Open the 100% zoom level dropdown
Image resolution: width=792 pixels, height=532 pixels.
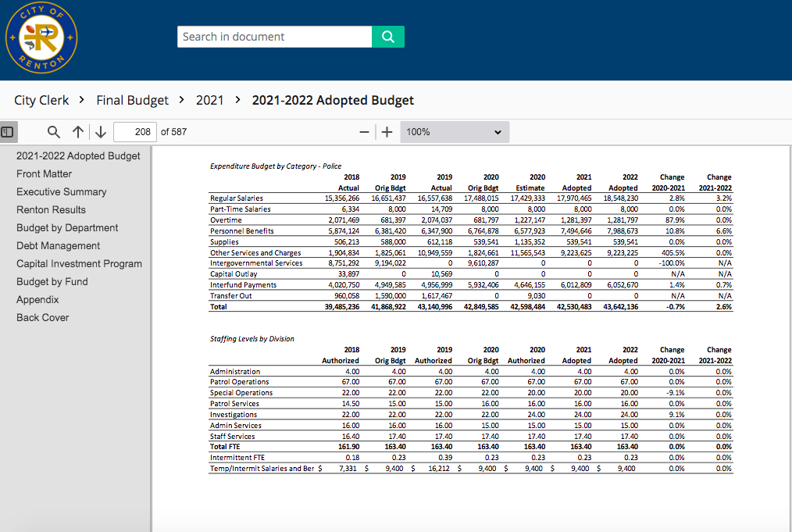(455, 132)
